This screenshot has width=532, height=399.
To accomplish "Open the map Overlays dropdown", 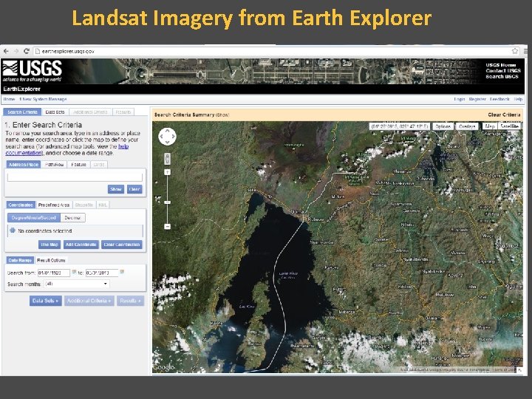I will (466, 126).
